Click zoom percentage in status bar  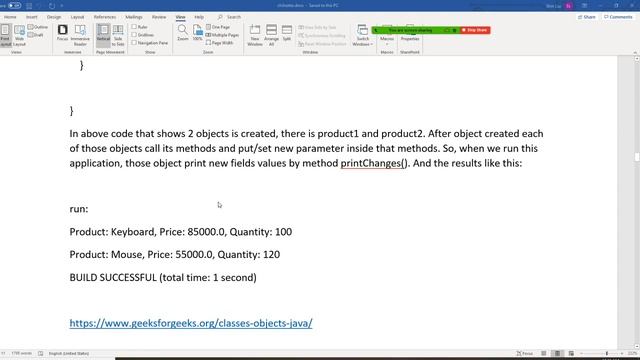[633, 353]
